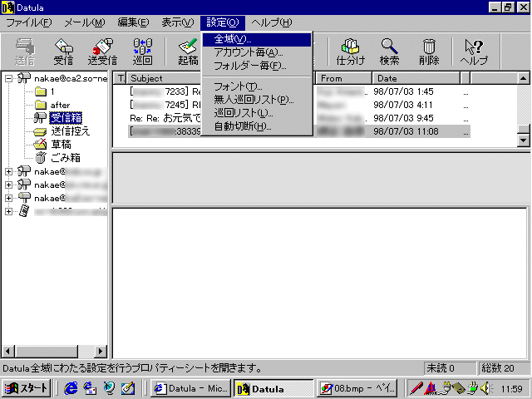This screenshot has width=532, height=399.
Task: Sort by the Subject column header
Action: [165, 78]
